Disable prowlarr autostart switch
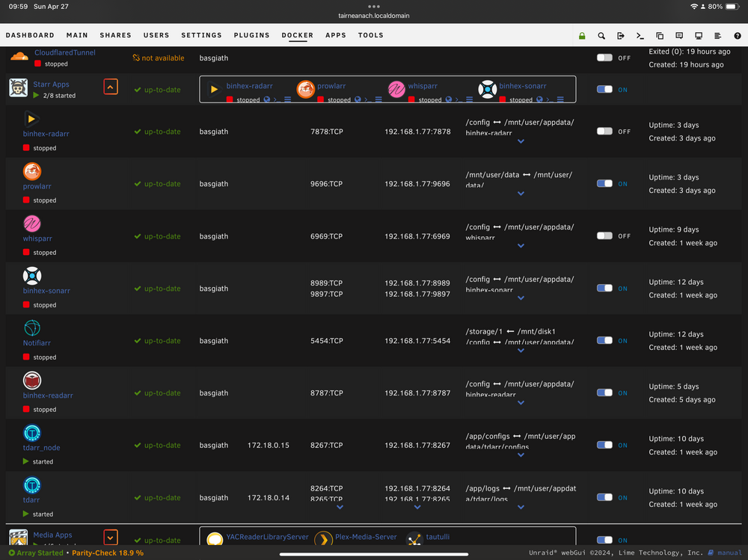748x560 pixels. (604, 184)
